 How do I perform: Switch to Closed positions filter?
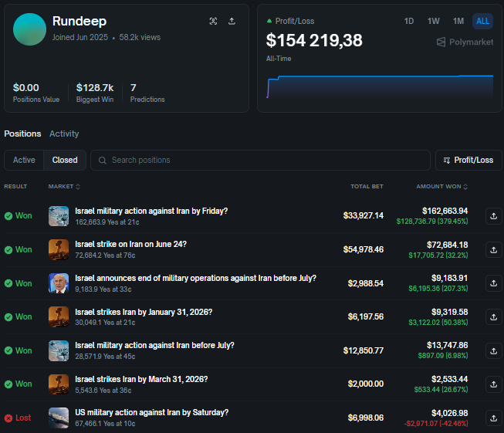click(x=65, y=160)
